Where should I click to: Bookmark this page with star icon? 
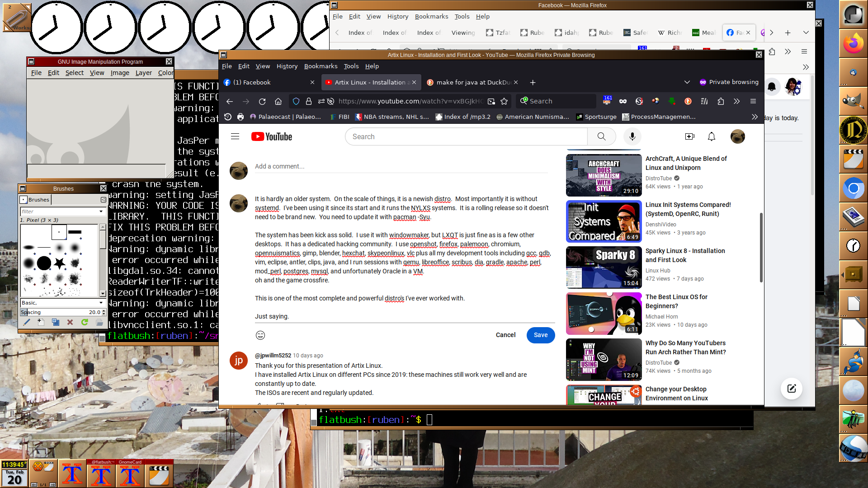(x=504, y=101)
